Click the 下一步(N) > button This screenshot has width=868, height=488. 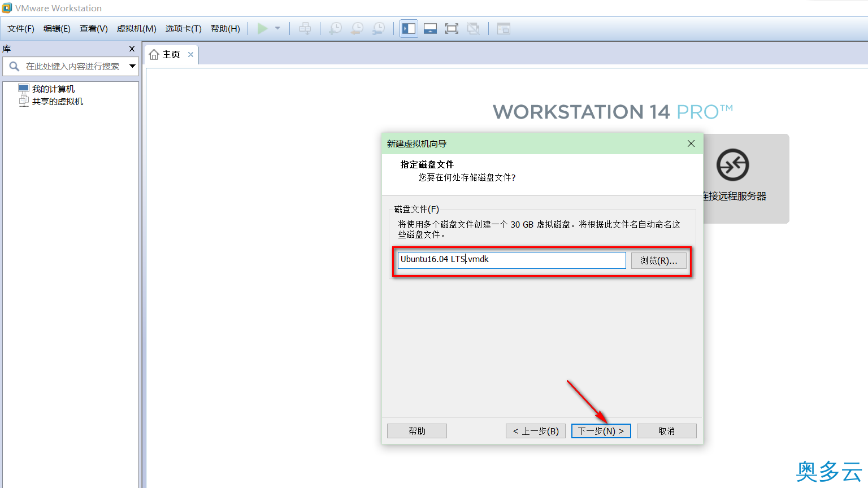click(x=601, y=431)
